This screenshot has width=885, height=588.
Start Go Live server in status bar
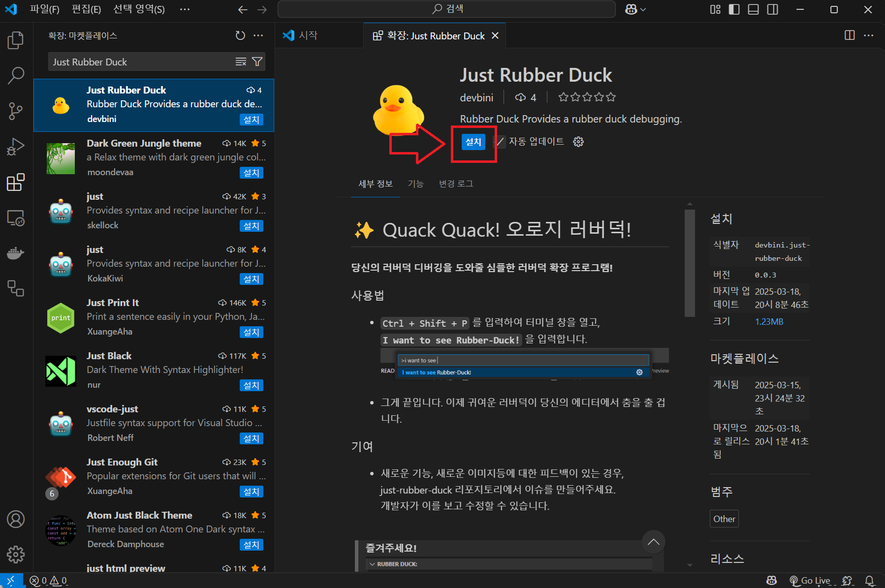pos(810,581)
